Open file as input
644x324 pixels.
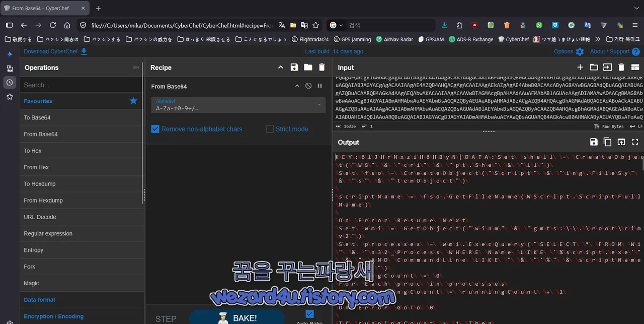[x=607, y=68]
